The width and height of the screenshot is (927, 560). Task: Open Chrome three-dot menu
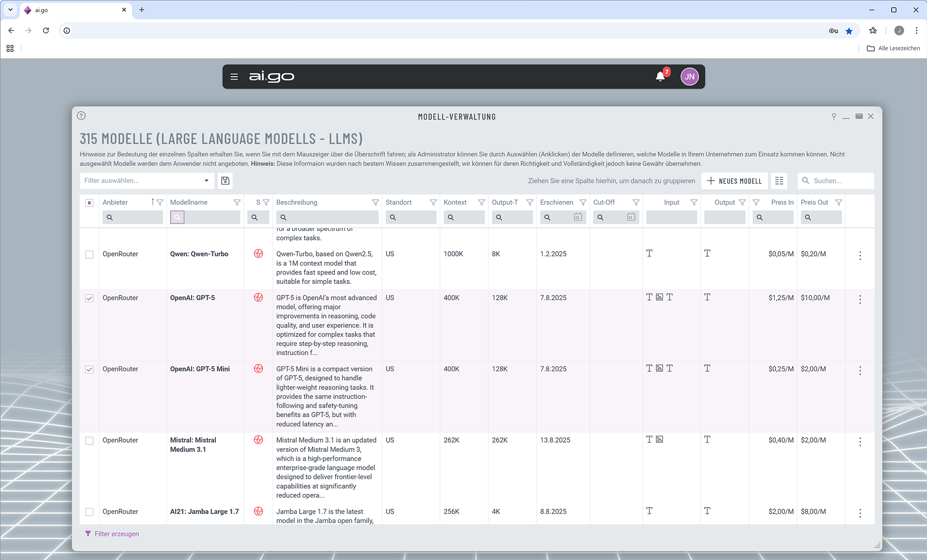(916, 30)
